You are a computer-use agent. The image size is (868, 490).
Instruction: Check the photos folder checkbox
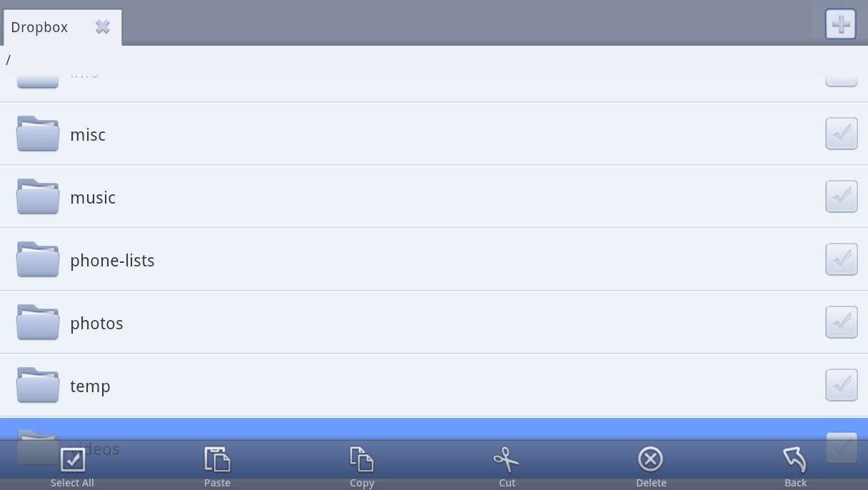click(842, 322)
